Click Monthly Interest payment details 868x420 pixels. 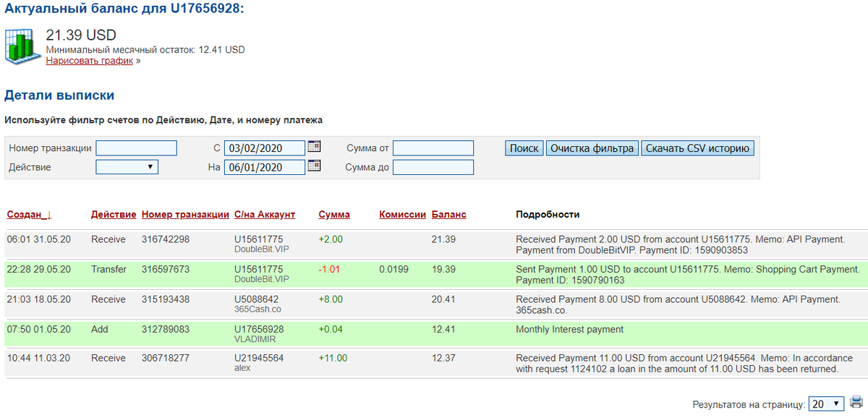(571, 329)
